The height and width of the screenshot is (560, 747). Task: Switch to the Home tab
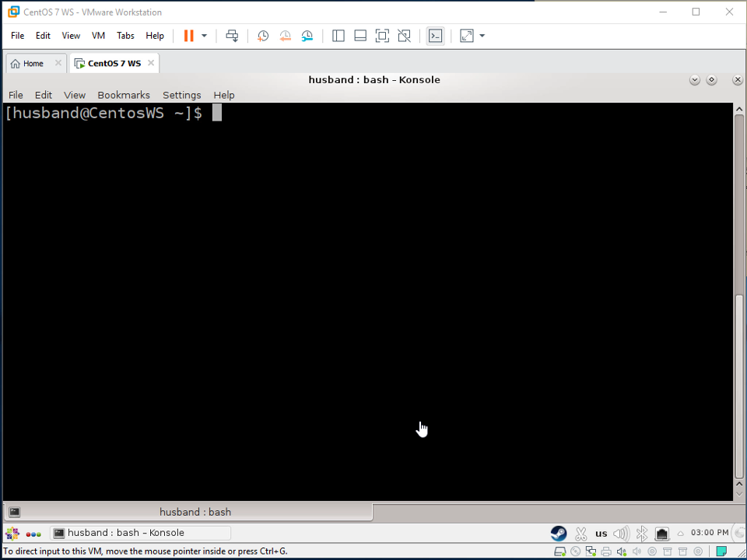click(27, 63)
